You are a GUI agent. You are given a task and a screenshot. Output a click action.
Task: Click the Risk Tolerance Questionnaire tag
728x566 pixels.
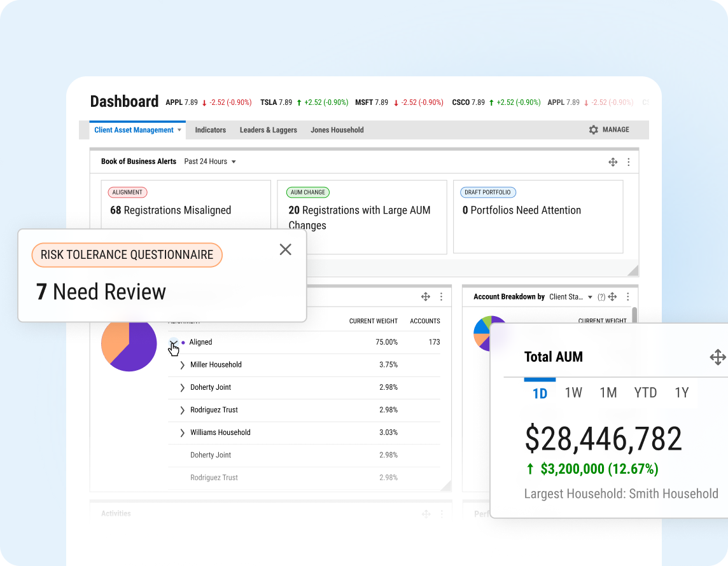[127, 254]
